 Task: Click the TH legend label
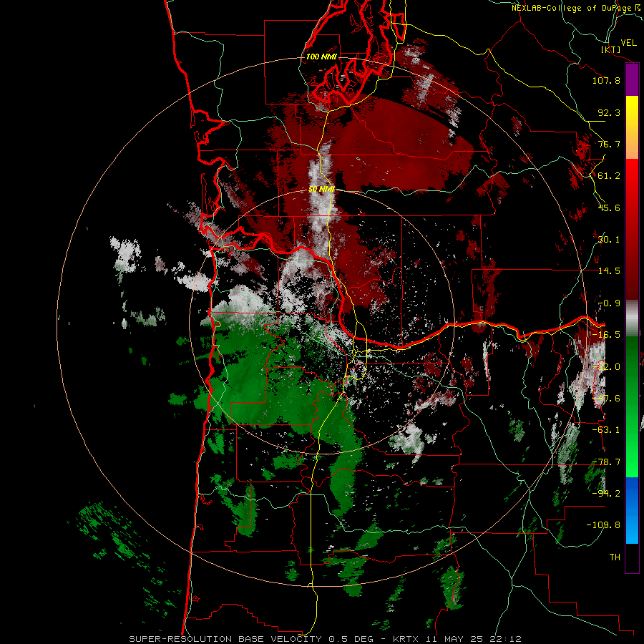[x=615, y=557]
